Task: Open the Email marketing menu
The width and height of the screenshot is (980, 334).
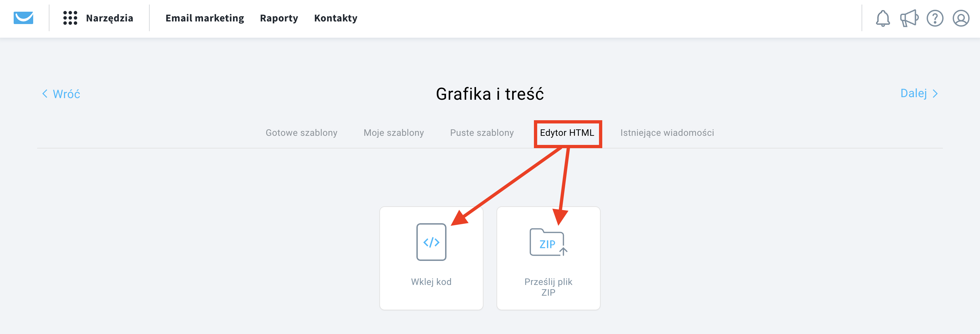Action: (205, 18)
